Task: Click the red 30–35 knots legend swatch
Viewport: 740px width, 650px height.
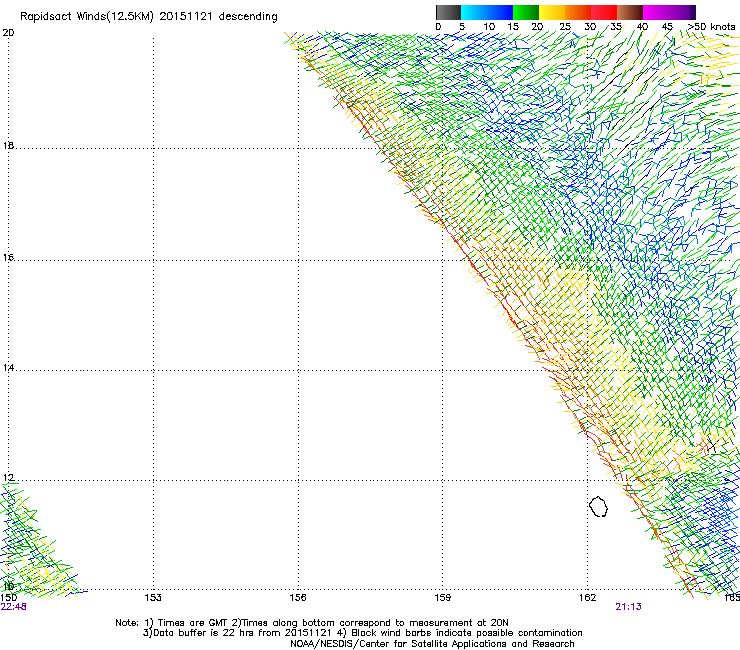Action: (x=604, y=12)
